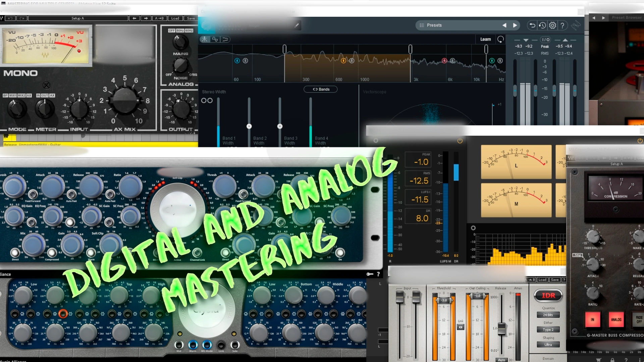Open the Quantize 24 Bits selector
The height and width of the screenshot is (362, 644).
click(548, 315)
